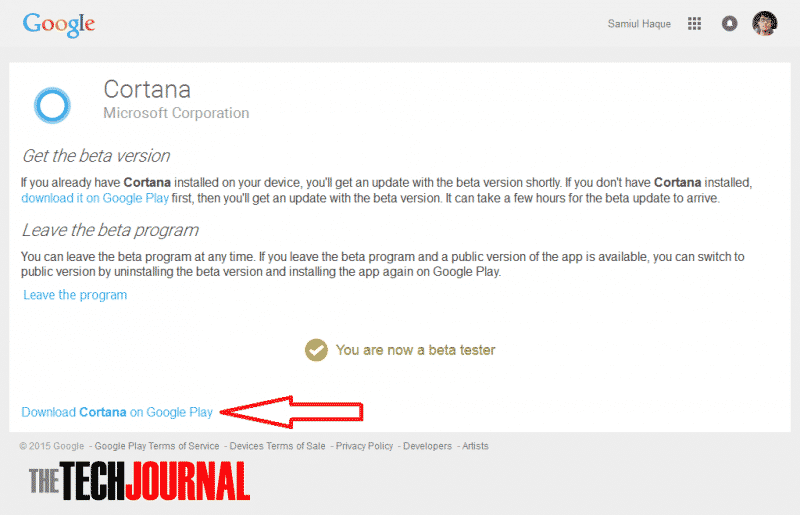This screenshot has width=800, height=515.
Task: Go to the Developers footer link
Action: click(427, 446)
